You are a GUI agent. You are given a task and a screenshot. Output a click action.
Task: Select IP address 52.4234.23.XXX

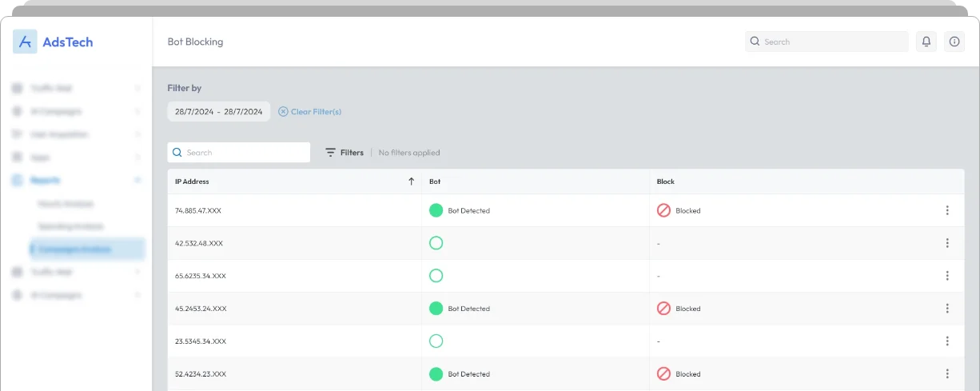click(x=201, y=374)
